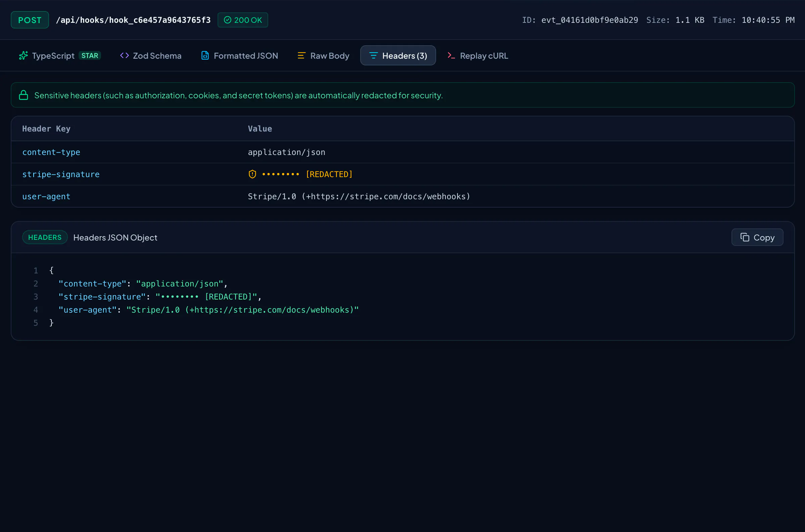
Task: Click the TypeScript sparkle icon
Action: [23, 56]
